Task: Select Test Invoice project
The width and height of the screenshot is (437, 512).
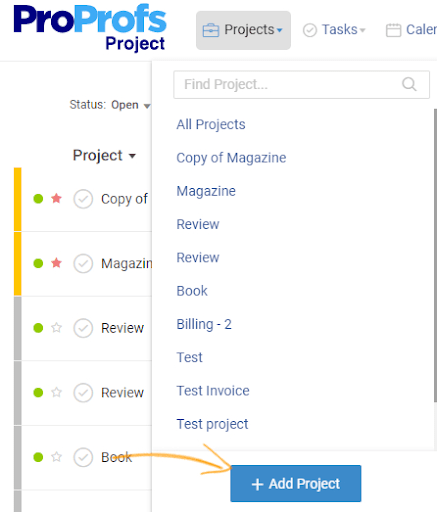Action: click(x=213, y=391)
